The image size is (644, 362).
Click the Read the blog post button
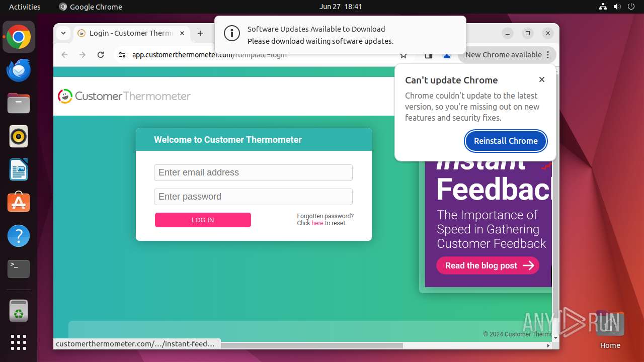488,265
